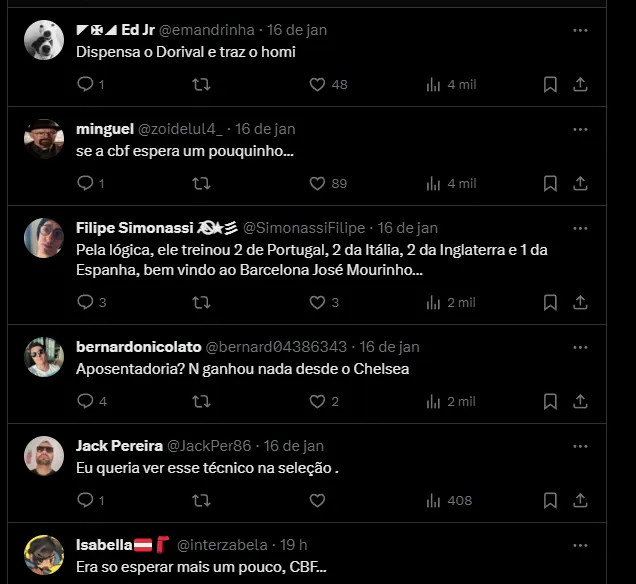Repost Filipe Simonassi's tweet
This screenshot has height=584, width=636.
(x=201, y=303)
